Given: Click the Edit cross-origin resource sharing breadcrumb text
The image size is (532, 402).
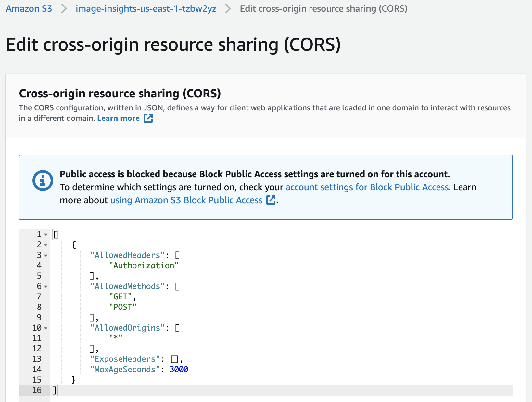Looking at the screenshot, I should (x=323, y=9).
